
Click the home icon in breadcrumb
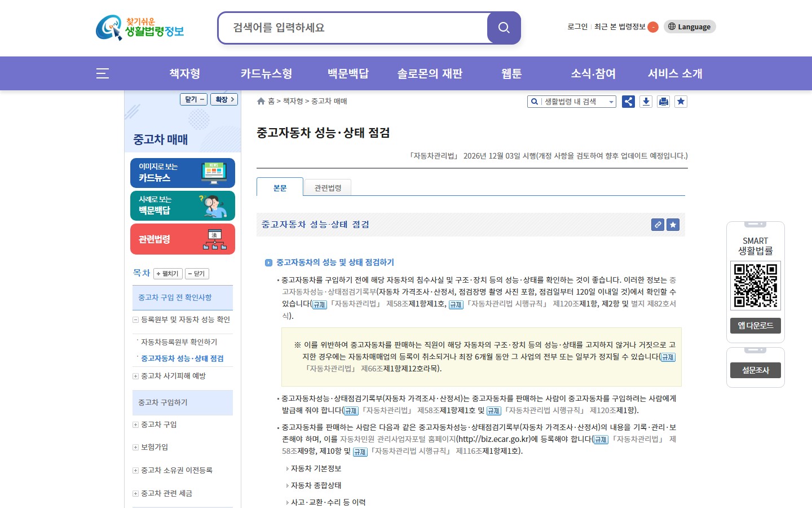pos(261,101)
